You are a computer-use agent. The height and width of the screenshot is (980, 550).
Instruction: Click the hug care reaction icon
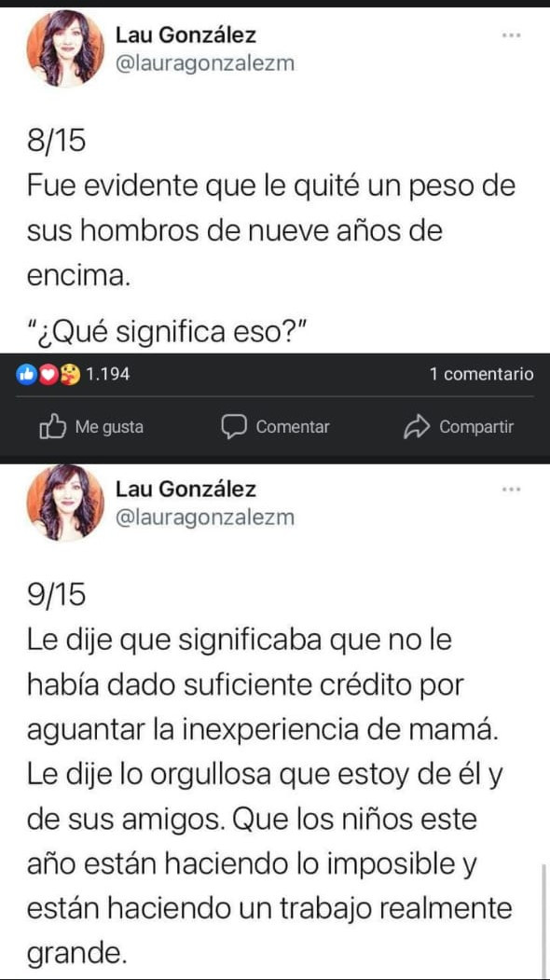click(x=70, y=374)
